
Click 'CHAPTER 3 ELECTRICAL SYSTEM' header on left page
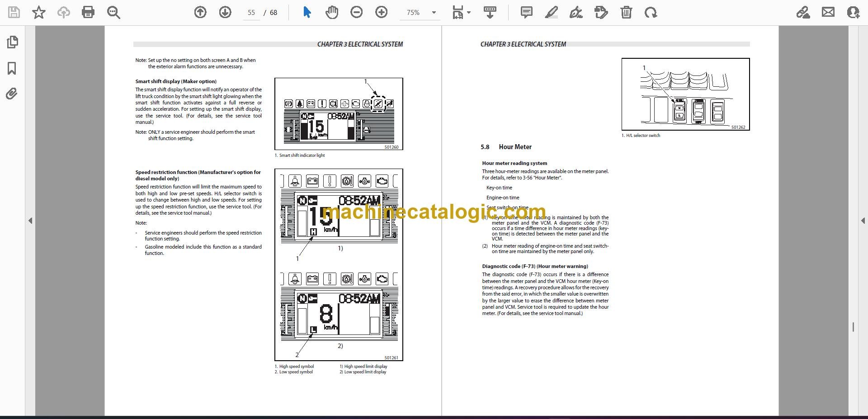(x=360, y=44)
